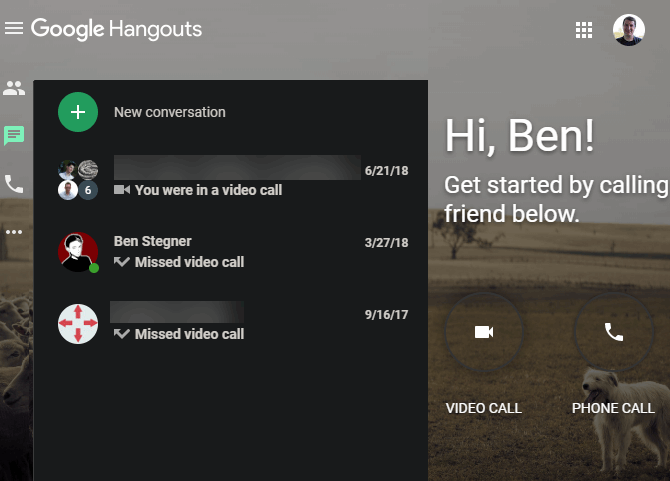Select the Conversations chat icon
This screenshot has width=670, height=481.
pos(14,136)
